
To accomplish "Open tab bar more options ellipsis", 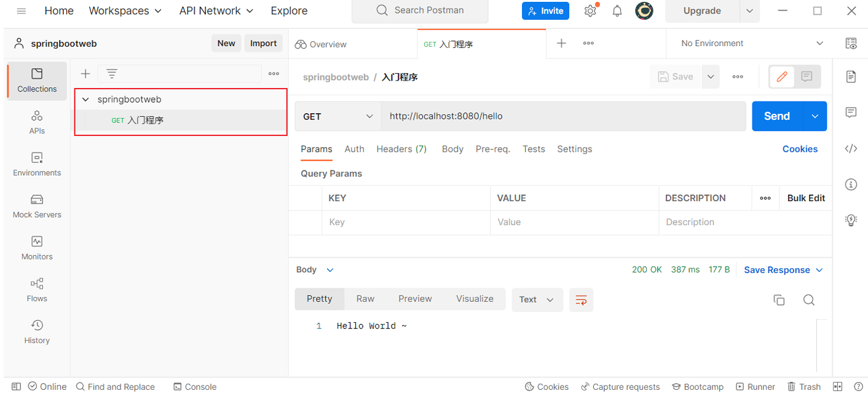I will tap(588, 43).
